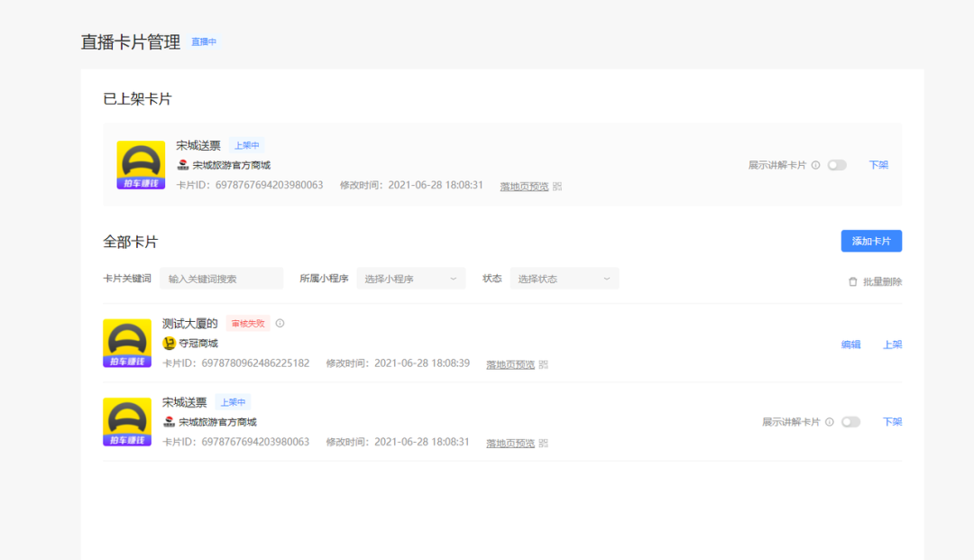Click 下架 for the bottom 宋城送票 card
This screenshot has width=974, height=560.
point(892,422)
